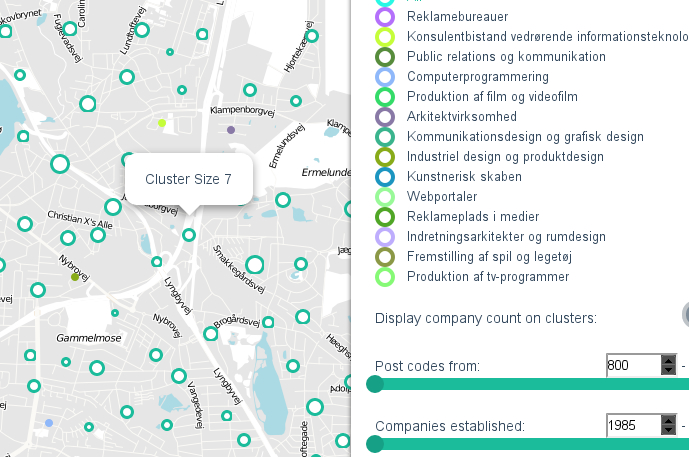Click the Kunstnerisk skaben legend circle icon
Screen dimensions: 689x457
[386, 177]
